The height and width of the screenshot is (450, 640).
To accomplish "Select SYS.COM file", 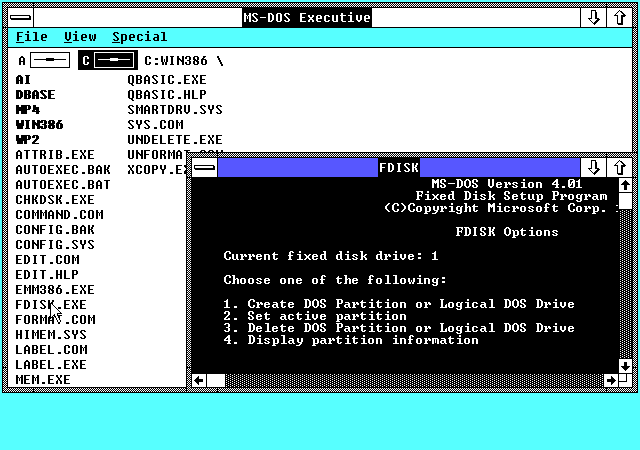I will pos(155,125).
